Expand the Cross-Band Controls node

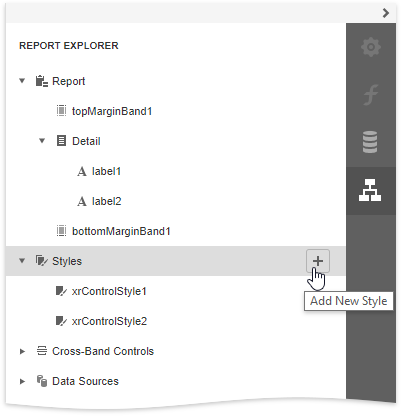22,351
